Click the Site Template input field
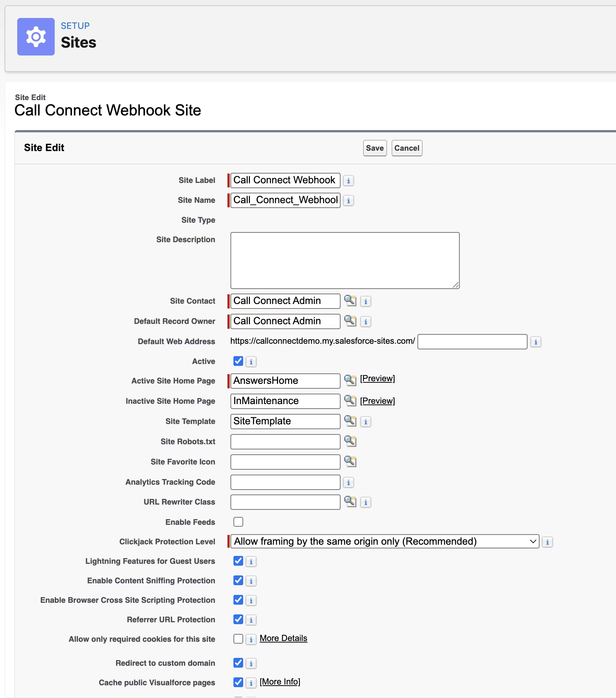The height and width of the screenshot is (698, 616). [x=286, y=421]
